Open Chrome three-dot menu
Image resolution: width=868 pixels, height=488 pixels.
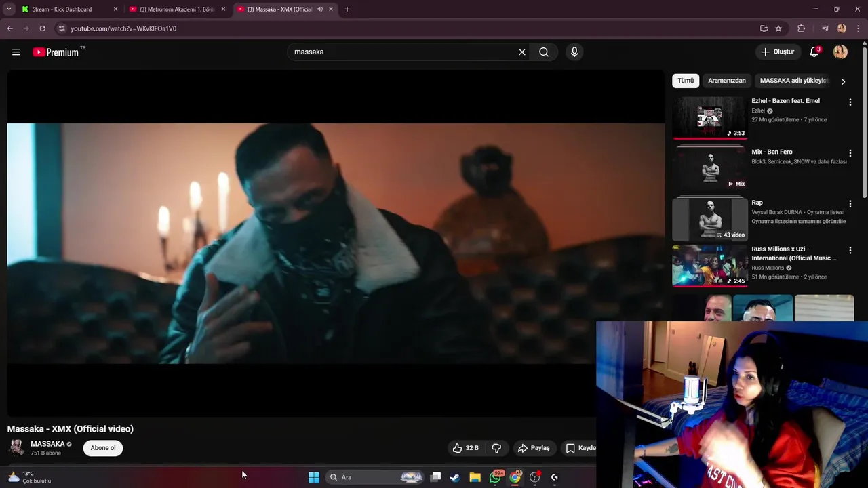[859, 28]
